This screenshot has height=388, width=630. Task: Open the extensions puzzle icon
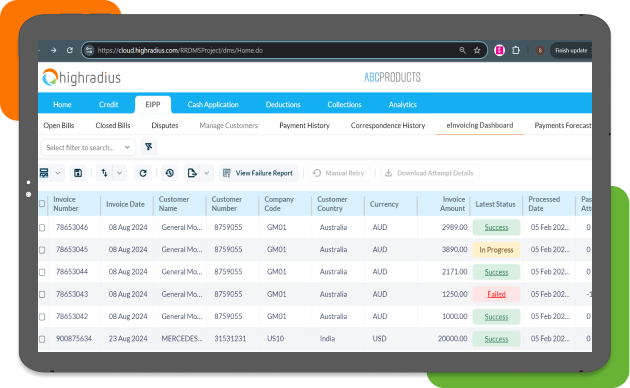pyautogui.click(x=516, y=50)
